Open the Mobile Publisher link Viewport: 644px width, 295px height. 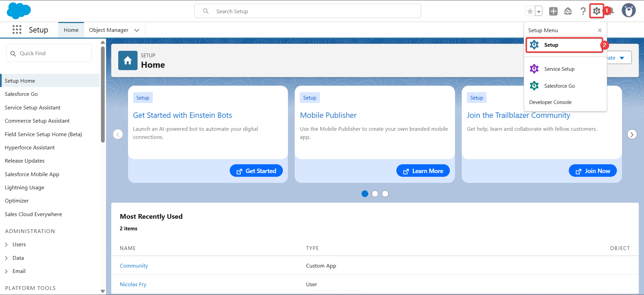click(x=328, y=115)
